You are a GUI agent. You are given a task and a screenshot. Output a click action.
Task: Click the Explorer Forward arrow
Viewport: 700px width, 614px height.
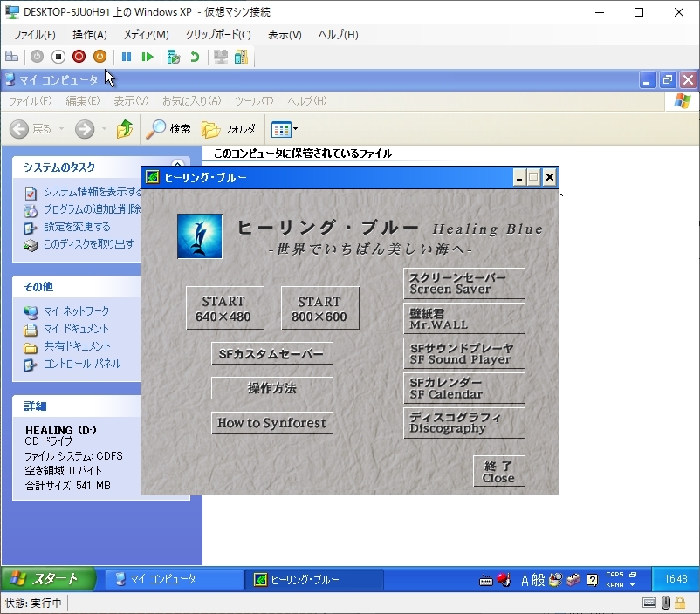(85, 129)
